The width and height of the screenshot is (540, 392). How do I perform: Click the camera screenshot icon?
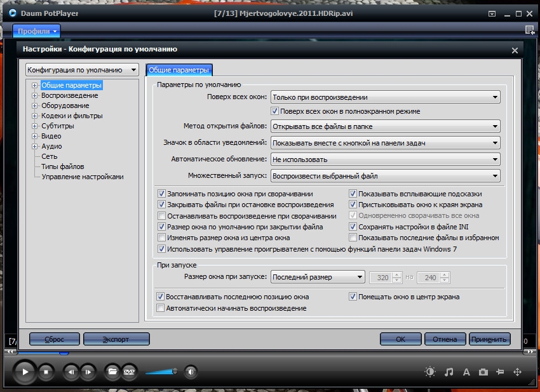pyautogui.click(x=483, y=372)
